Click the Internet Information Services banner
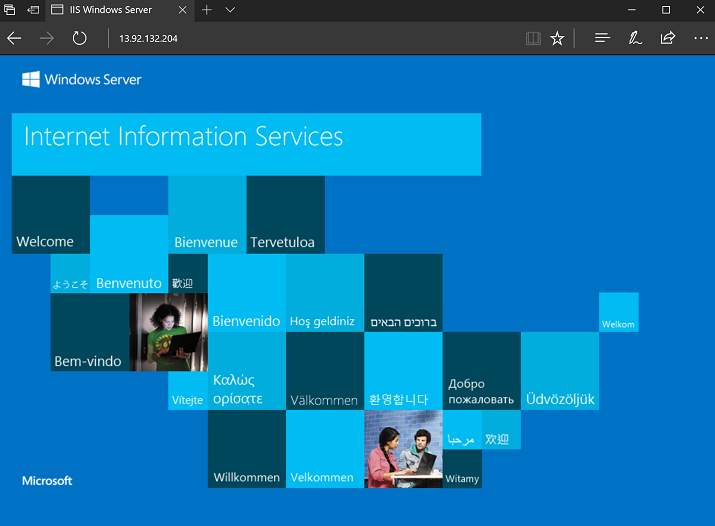This screenshot has width=715, height=526. 246,144
